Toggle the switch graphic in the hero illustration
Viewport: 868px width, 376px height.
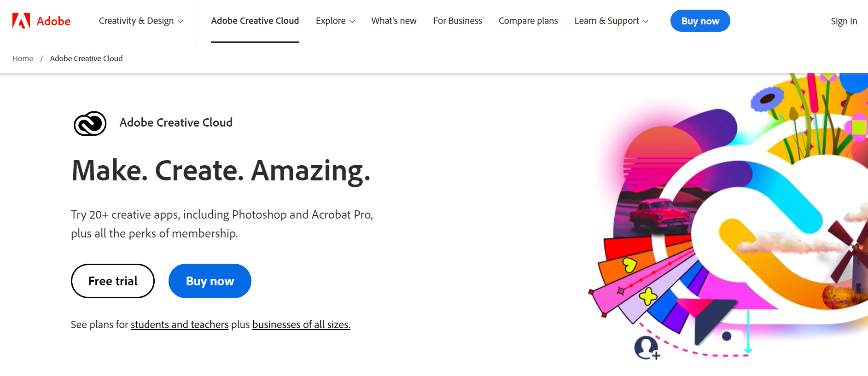731,336
